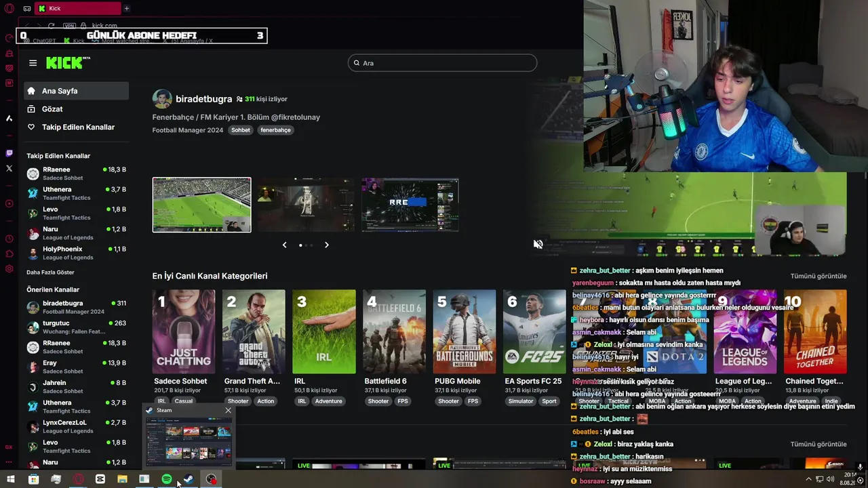Open sidebar history clock icon
This screenshot has width=868, height=488.
[x=9, y=239]
